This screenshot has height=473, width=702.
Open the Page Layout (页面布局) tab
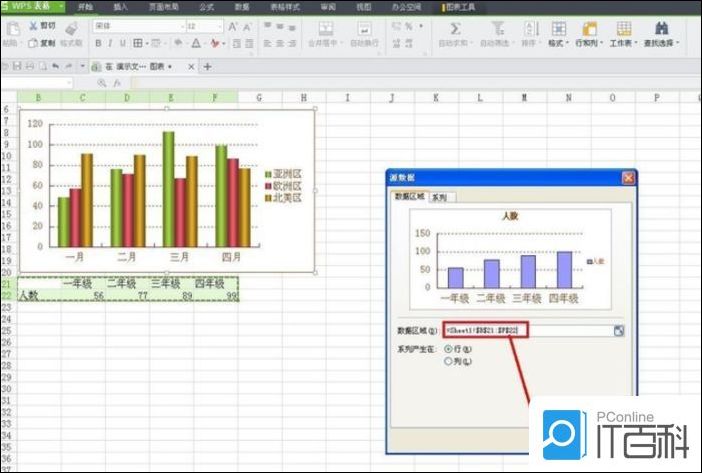click(164, 7)
